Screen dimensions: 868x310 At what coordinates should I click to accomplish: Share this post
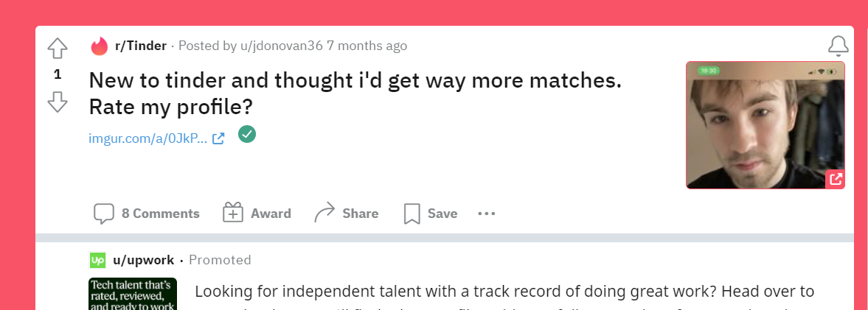(x=347, y=214)
